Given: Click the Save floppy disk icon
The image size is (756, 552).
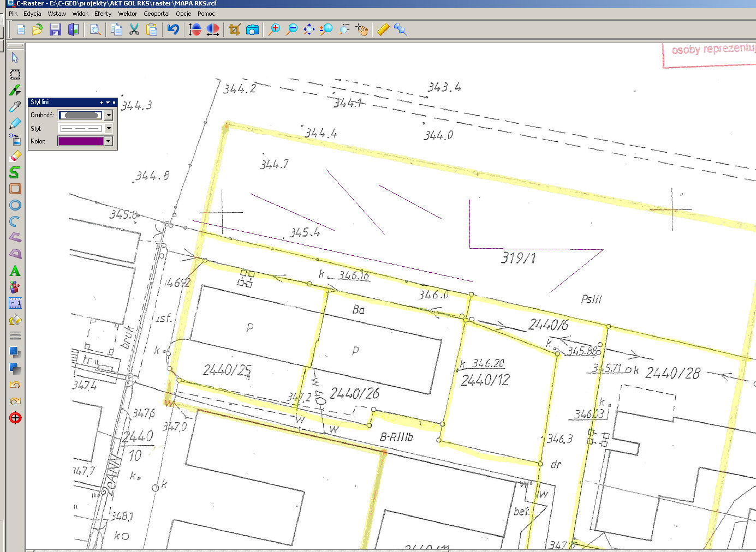Looking at the screenshot, I should pyautogui.click(x=55, y=29).
